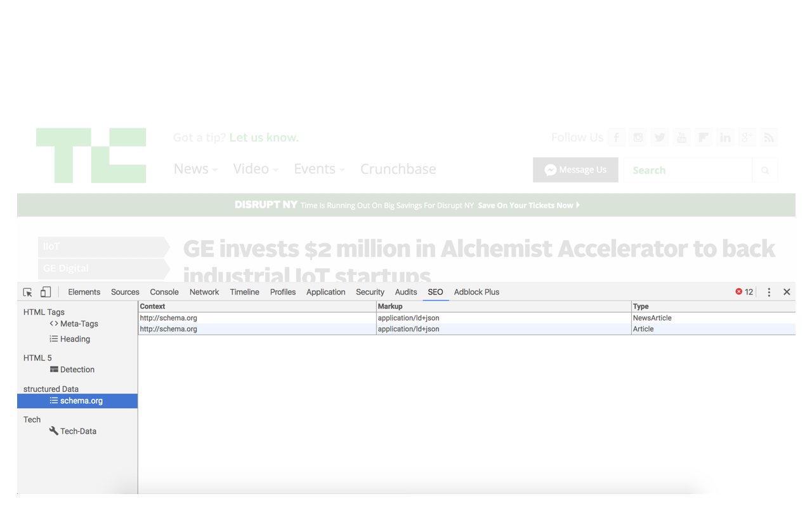Image resolution: width=812 pixels, height=508 pixels.
Task: Open the Crunchbase link
Action: (x=398, y=169)
